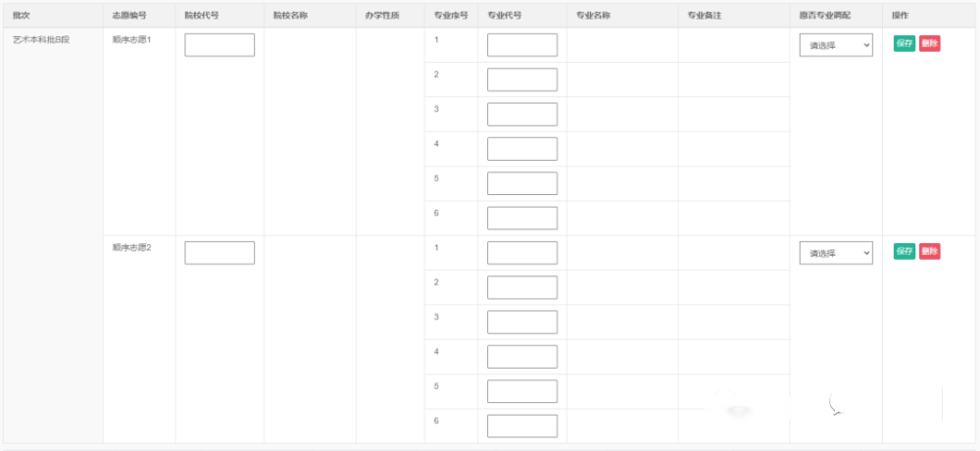Screen dimensions: 980x451
Task: Select 专业代号 field 2 of 顺序志愿1
Action: click(x=522, y=79)
